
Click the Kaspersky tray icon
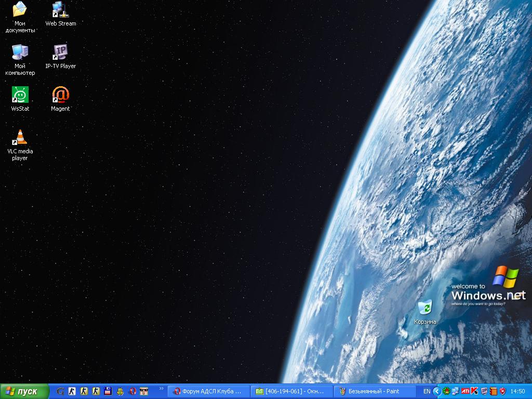(x=475, y=391)
